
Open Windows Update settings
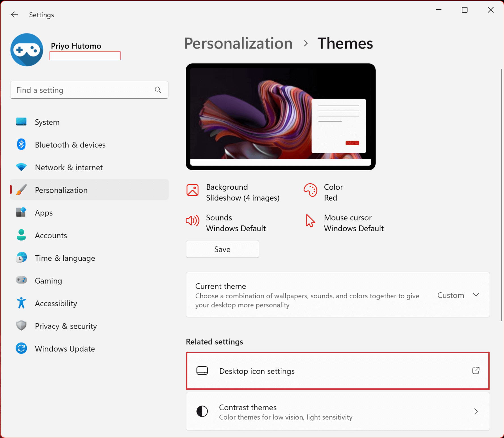(89, 349)
